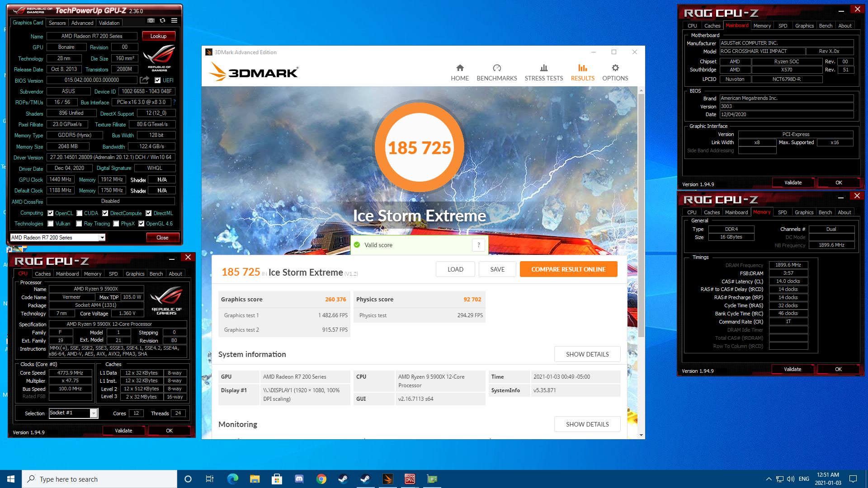Click the ENG language indicator
This screenshot has height=488, width=868.
click(x=804, y=479)
